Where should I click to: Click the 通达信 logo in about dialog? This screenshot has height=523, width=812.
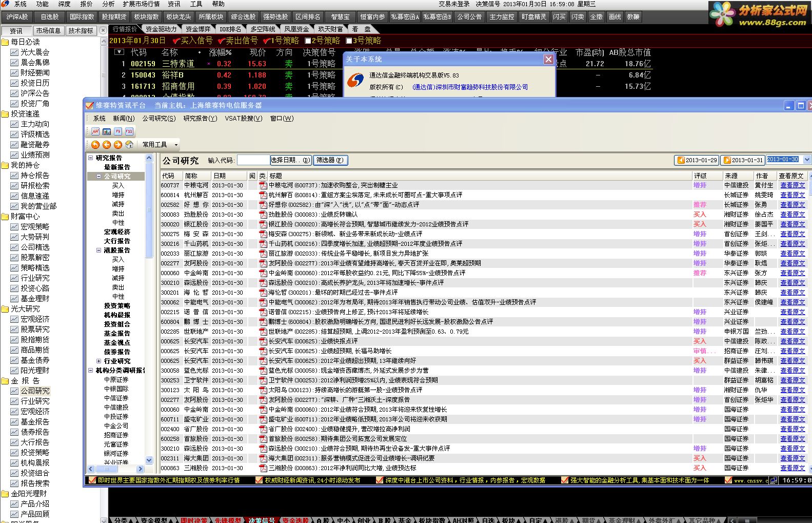tap(355, 80)
